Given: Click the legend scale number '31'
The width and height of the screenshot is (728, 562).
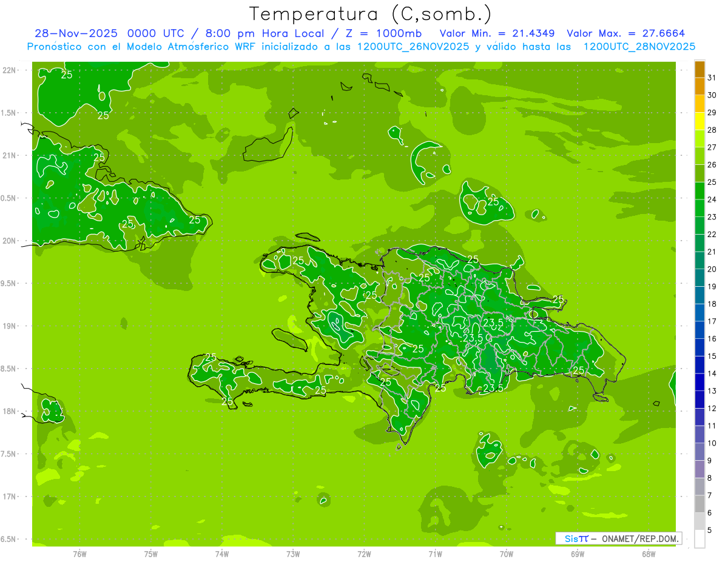Looking at the screenshot, I should (x=712, y=78).
